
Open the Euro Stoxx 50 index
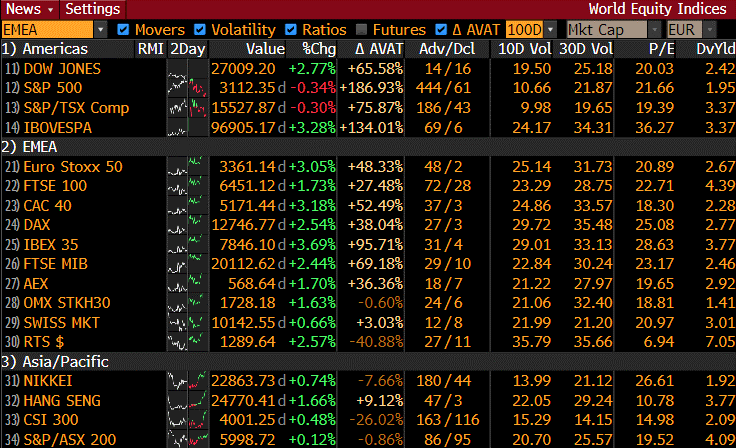(x=73, y=167)
